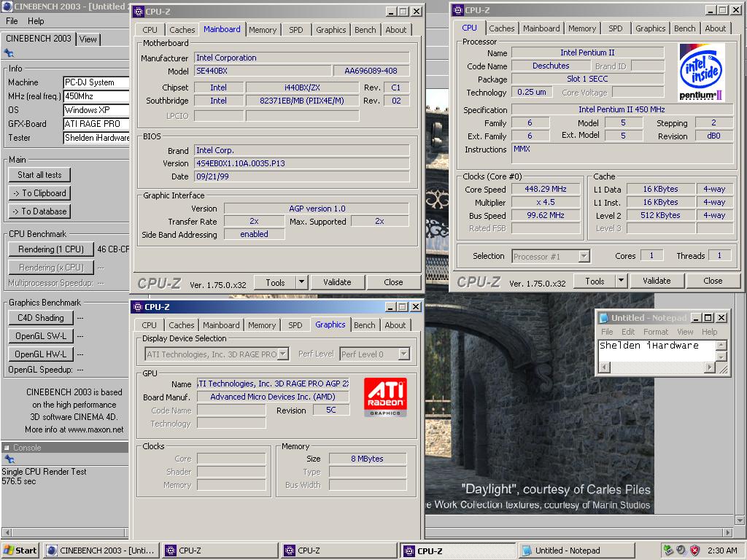
Task: Click Cinebench render view scroll down arrow
Action: point(740,520)
